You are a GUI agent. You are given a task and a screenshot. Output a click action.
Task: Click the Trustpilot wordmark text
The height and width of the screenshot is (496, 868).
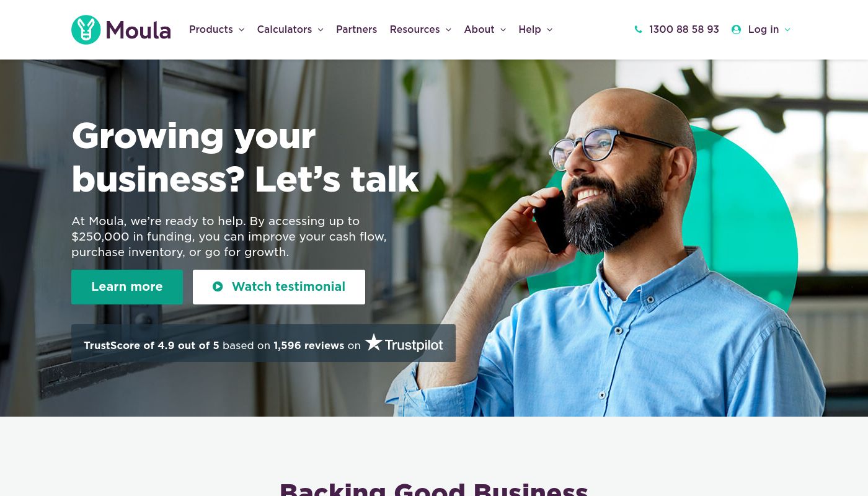[414, 345]
